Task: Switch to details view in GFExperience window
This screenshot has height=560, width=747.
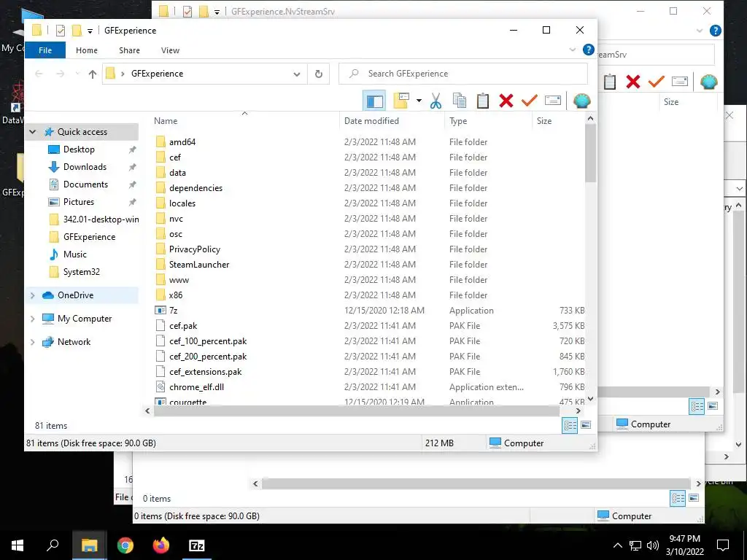Action: tap(570, 425)
